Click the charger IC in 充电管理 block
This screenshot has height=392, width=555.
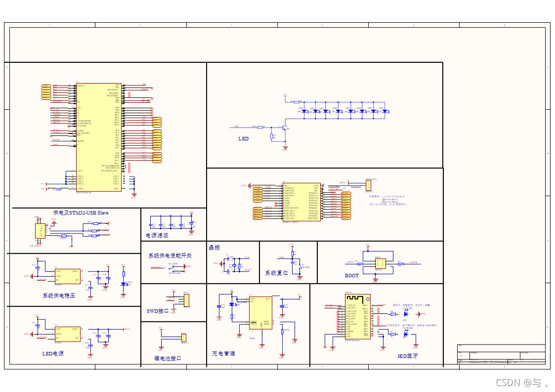260,313
